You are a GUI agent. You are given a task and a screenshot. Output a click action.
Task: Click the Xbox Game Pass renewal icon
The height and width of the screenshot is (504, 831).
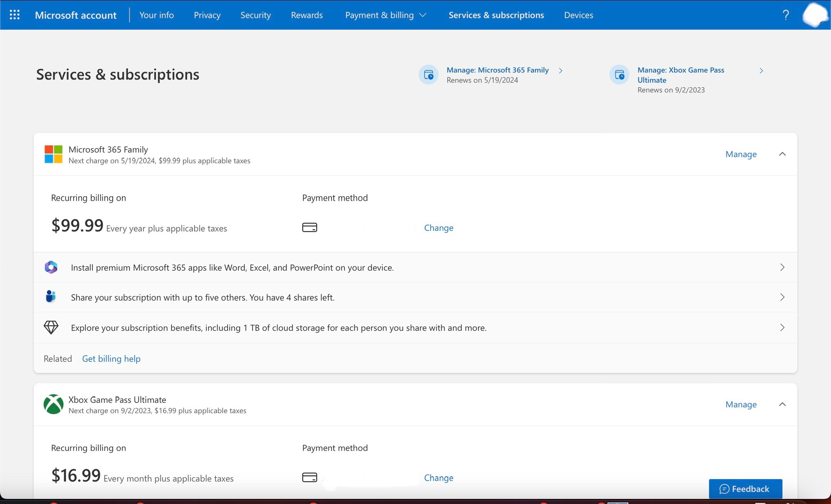(x=619, y=75)
